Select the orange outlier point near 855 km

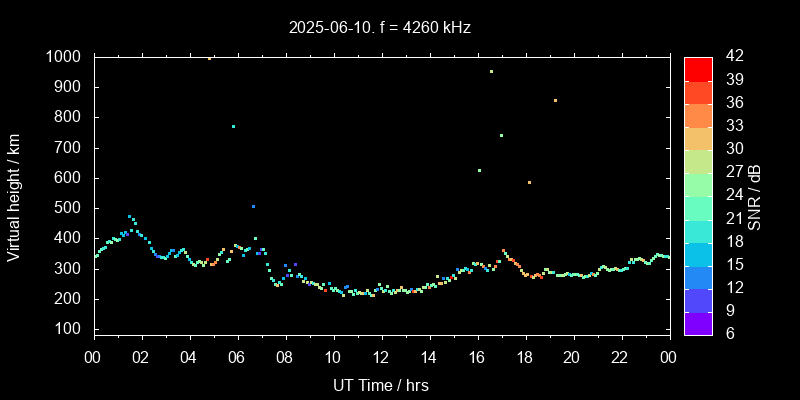pyautogui.click(x=555, y=100)
